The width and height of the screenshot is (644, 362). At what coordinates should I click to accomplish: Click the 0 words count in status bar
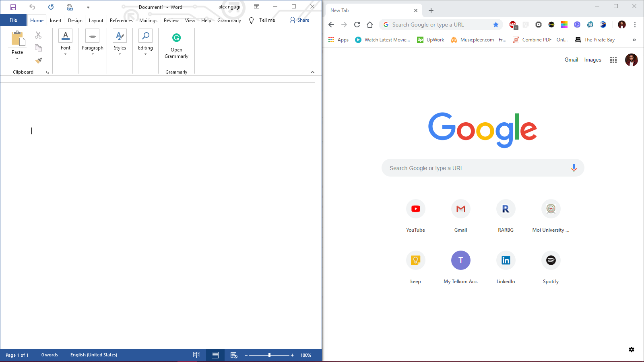pos(50,355)
